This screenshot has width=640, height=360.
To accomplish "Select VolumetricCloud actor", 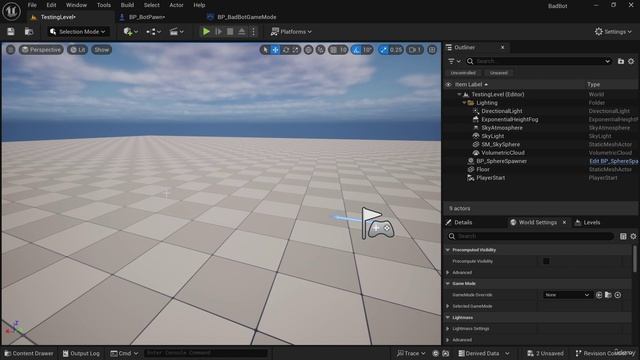I will pos(503,153).
